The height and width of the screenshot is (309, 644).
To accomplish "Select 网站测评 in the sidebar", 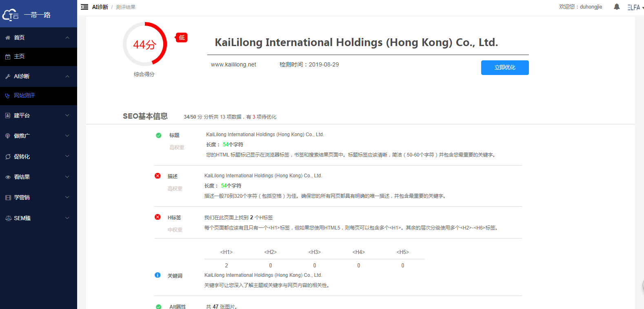I will point(24,95).
